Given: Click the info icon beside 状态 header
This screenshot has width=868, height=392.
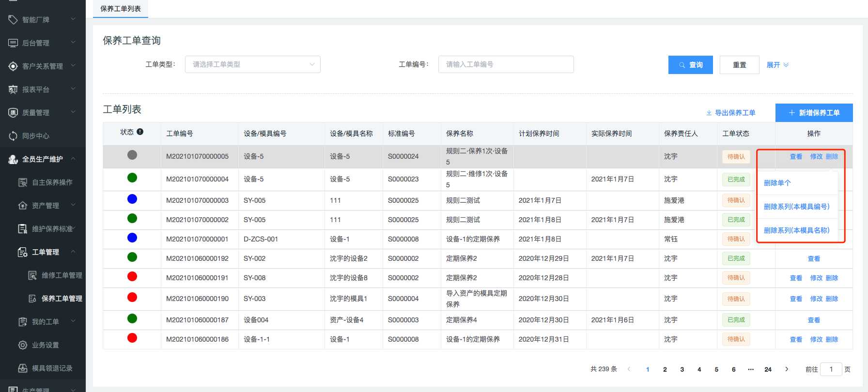Looking at the screenshot, I should point(140,132).
